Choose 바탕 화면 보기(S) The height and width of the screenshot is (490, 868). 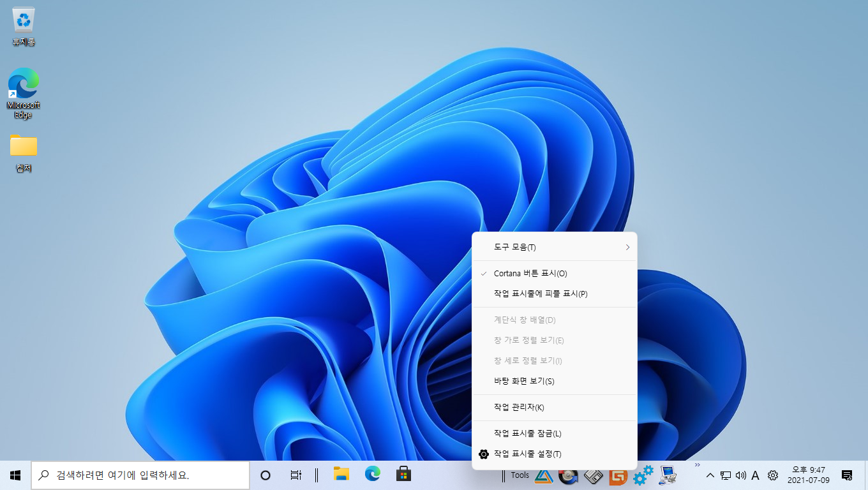coord(554,381)
